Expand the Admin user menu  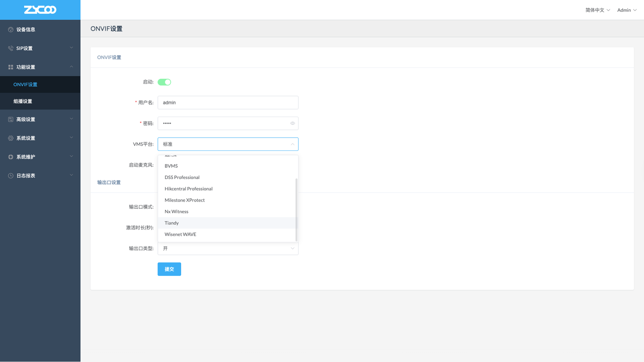pyautogui.click(x=627, y=10)
